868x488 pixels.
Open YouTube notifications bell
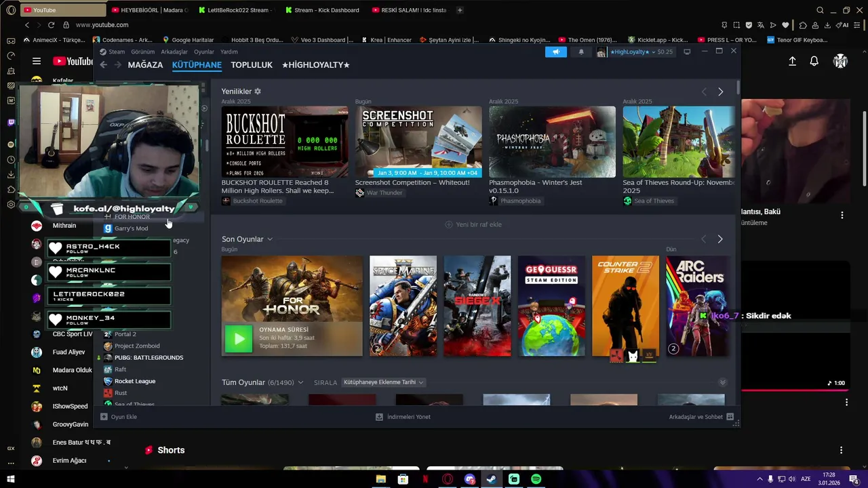click(814, 61)
